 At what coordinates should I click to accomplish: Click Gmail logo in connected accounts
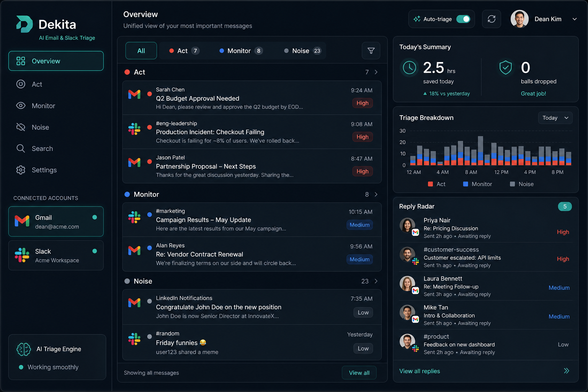pos(22,220)
